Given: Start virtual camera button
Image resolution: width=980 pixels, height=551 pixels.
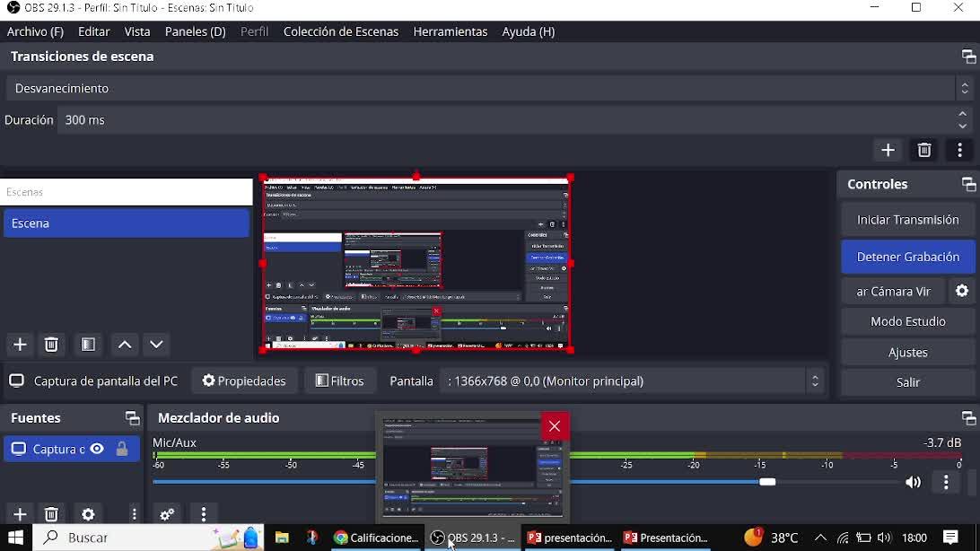Looking at the screenshot, I should pyautogui.click(x=893, y=291).
